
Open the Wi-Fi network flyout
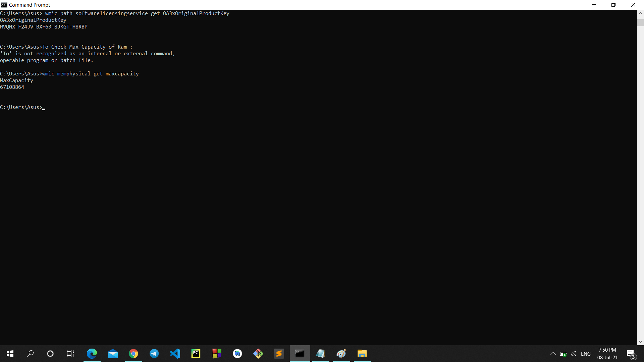click(574, 354)
